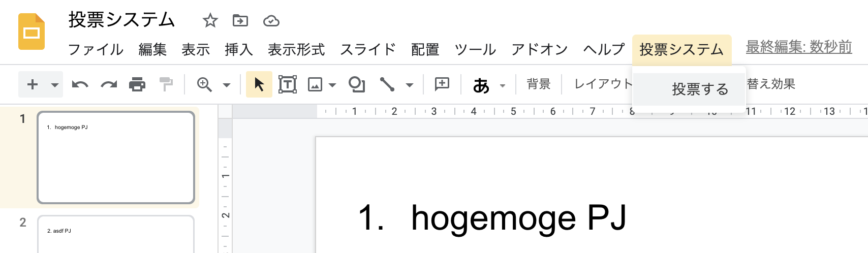The height and width of the screenshot is (253, 868).
Task: Click the あ input tools button
Action: click(481, 85)
